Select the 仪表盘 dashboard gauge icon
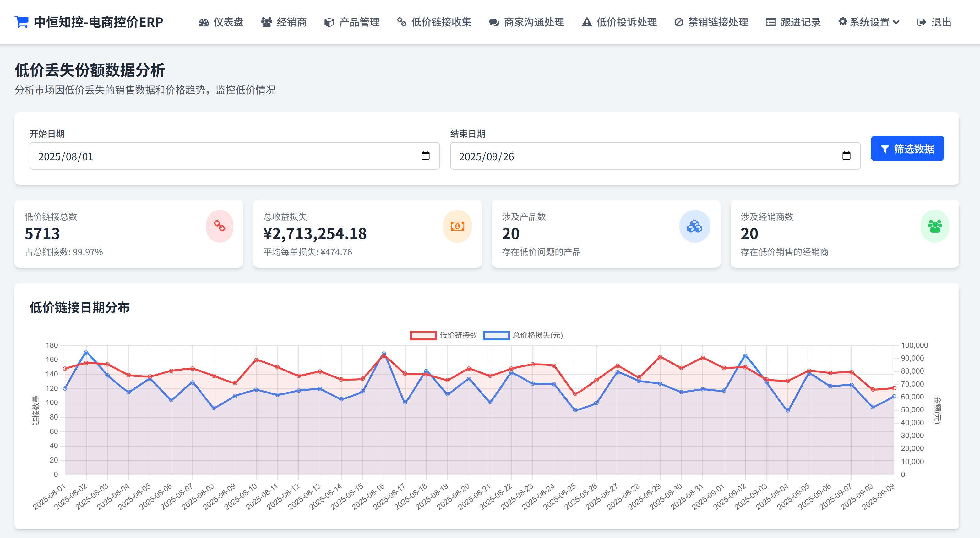The height and width of the screenshot is (538, 980). [203, 22]
